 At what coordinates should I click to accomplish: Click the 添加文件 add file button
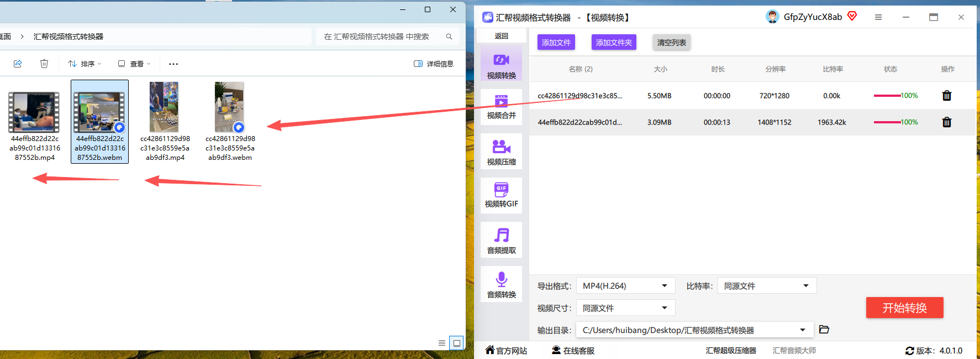(x=556, y=43)
